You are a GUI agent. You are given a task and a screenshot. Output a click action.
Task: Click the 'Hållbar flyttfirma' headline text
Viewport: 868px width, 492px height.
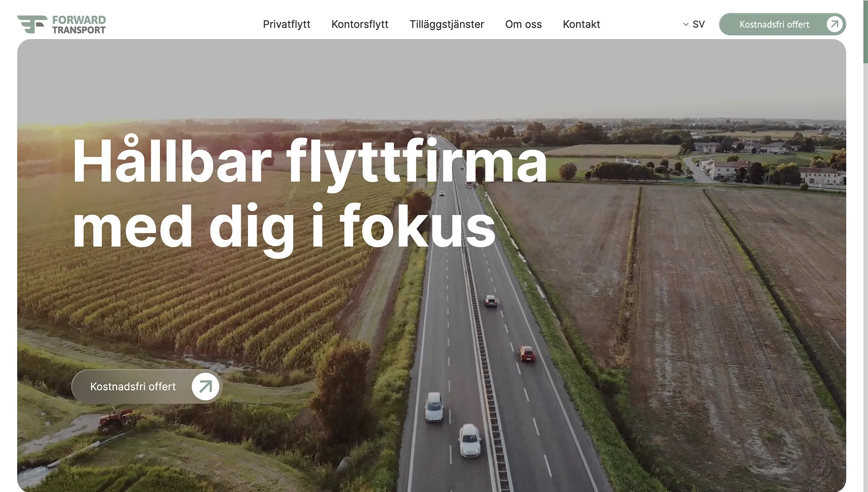pos(310,161)
